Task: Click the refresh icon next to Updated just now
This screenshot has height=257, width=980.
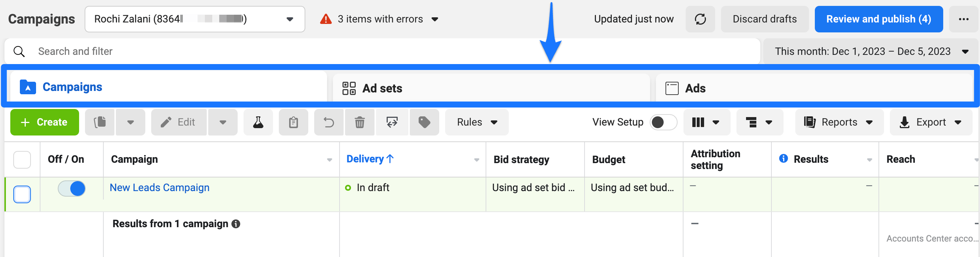Action: click(700, 19)
